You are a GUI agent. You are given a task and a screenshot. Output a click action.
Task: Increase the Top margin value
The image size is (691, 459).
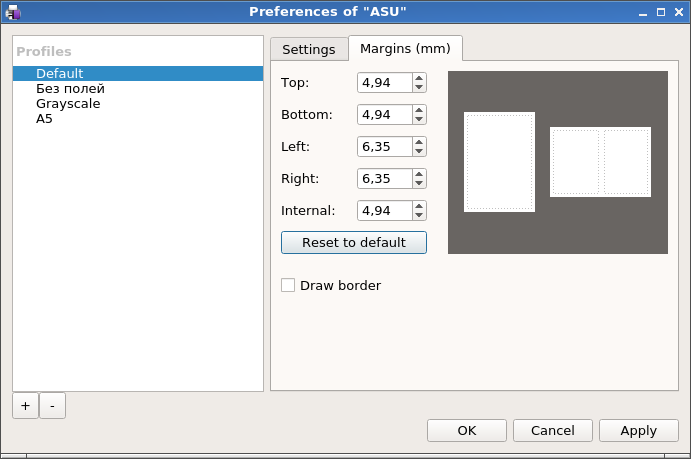419,78
